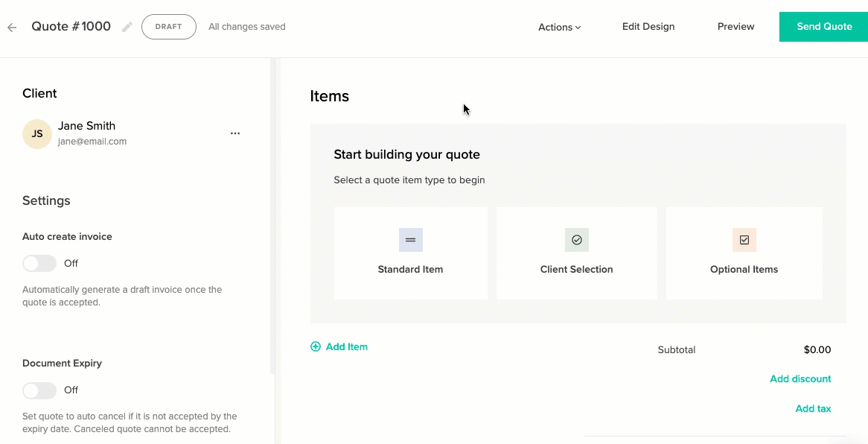The height and width of the screenshot is (444, 868).
Task: Click the jane@email.com address
Action: (92, 142)
